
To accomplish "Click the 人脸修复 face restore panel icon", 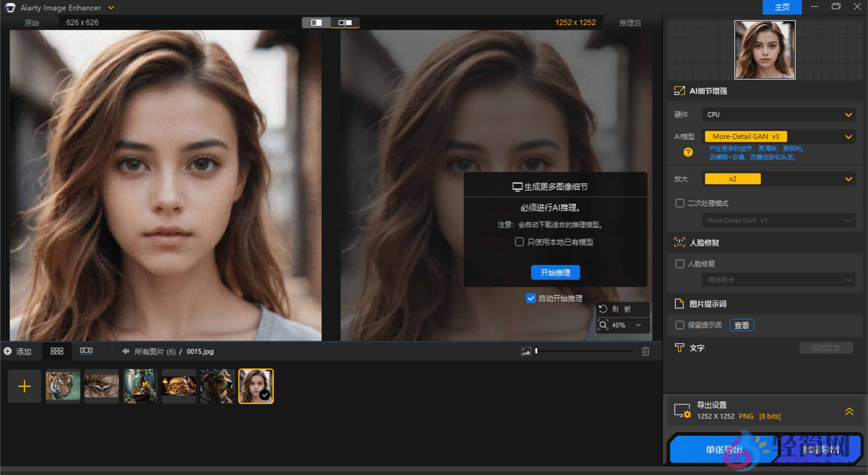I will coord(680,242).
